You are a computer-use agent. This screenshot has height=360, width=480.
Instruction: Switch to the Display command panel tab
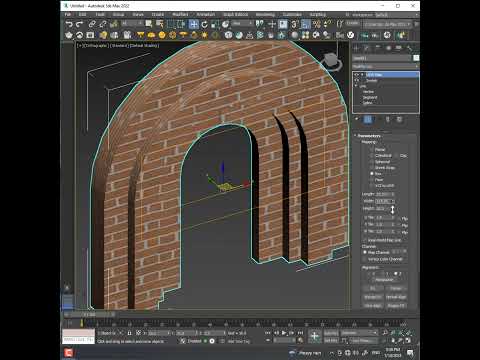pyautogui.click(x=399, y=48)
